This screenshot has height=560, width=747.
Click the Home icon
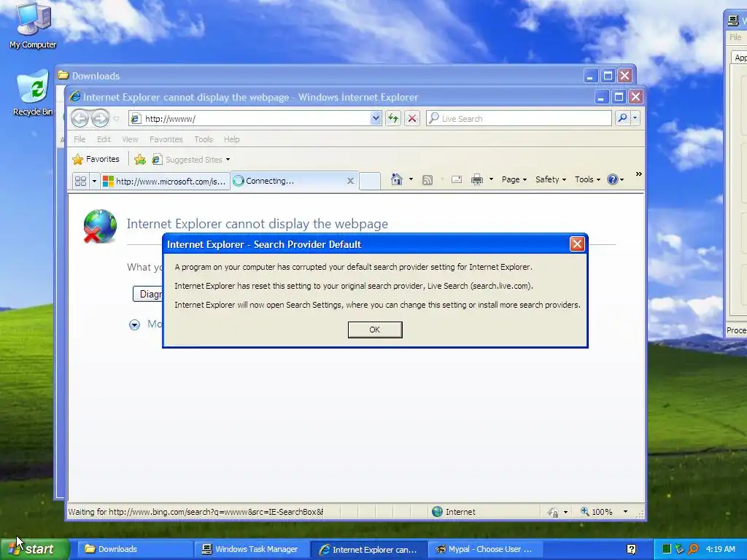(396, 179)
